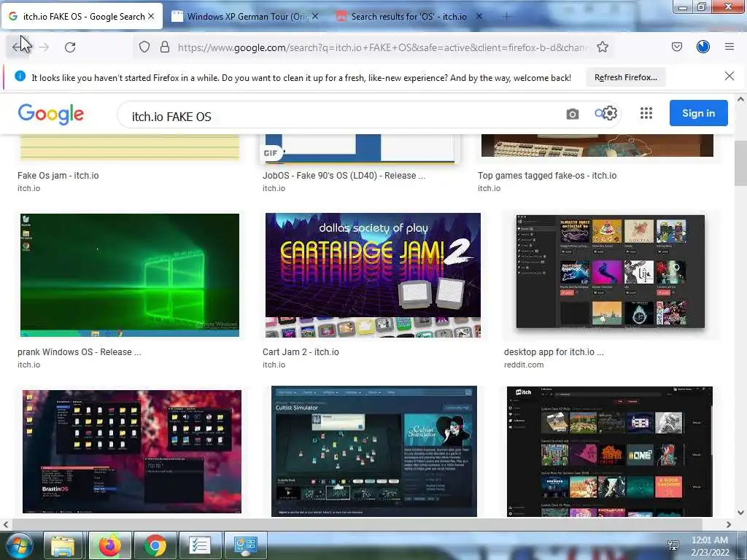Open the control panel taskbar icon

click(245, 545)
